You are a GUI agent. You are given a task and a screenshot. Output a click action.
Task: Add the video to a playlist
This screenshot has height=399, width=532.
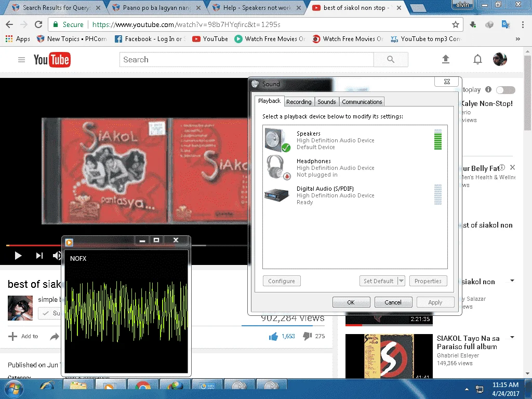click(23, 336)
